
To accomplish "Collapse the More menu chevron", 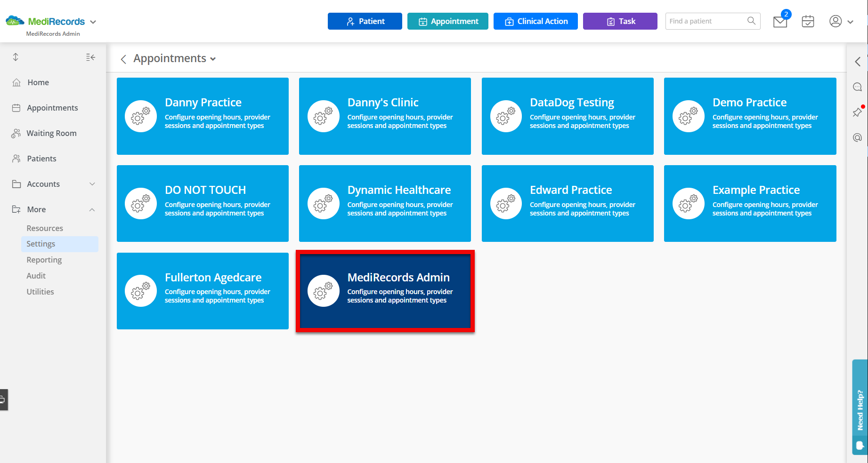I will point(92,209).
